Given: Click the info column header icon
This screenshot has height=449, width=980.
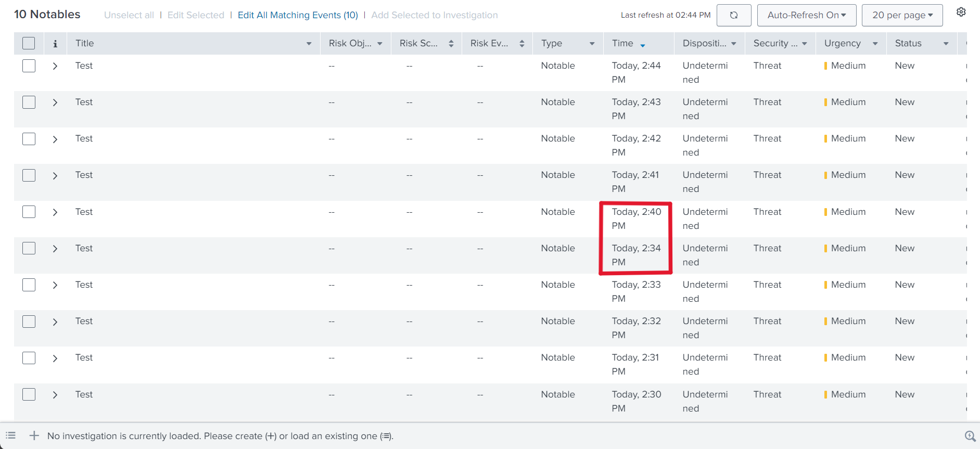Looking at the screenshot, I should click(55, 44).
